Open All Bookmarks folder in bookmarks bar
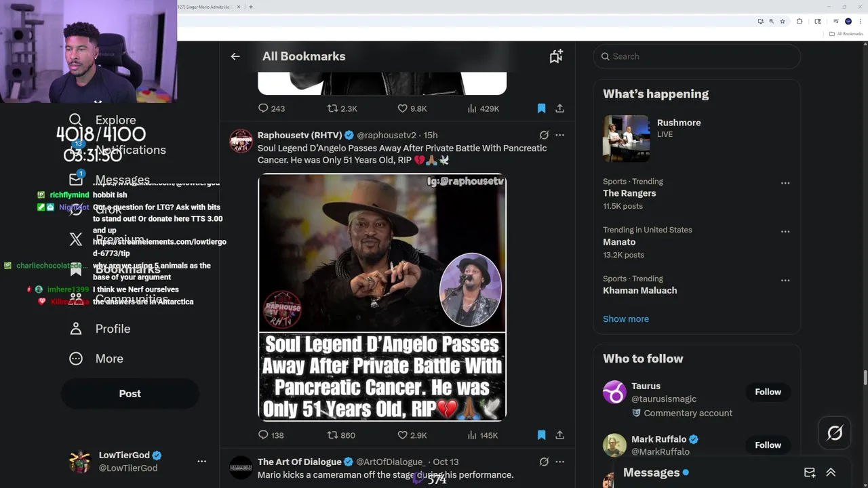868x488 pixels. click(x=846, y=34)
